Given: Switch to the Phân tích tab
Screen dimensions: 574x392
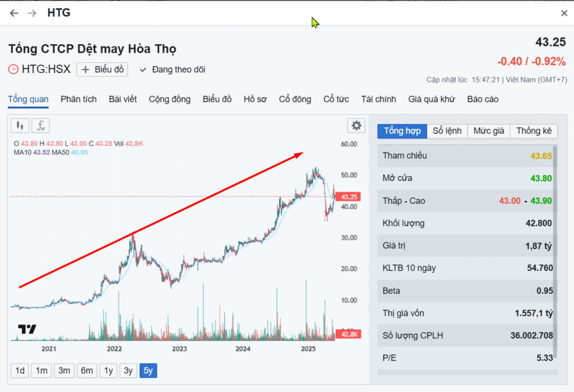Looking at the screenshot, I should 78,99.
